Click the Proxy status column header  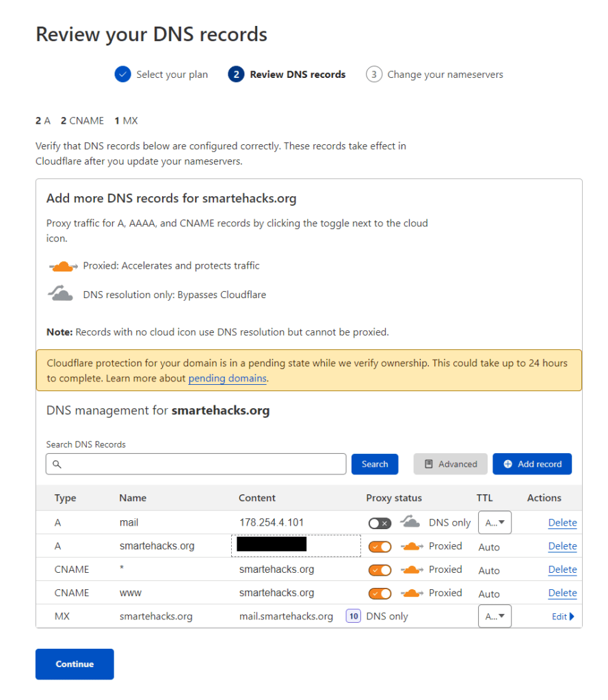(x=394, y=498)
